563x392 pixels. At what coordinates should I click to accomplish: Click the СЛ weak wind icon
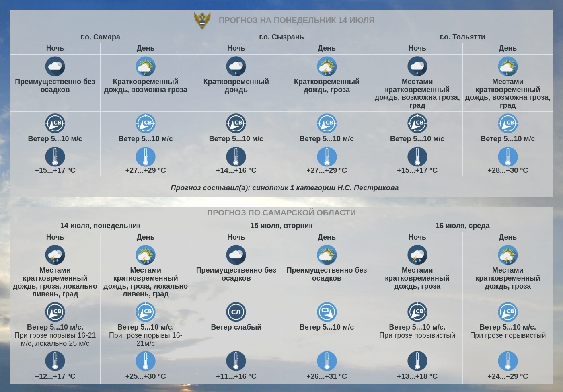(236, 312)
